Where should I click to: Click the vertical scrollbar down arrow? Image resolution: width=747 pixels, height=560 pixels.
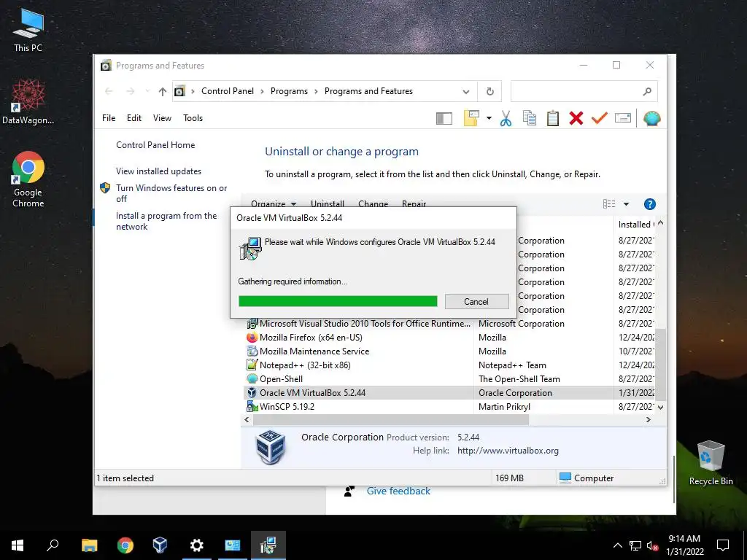coord(660,407)
